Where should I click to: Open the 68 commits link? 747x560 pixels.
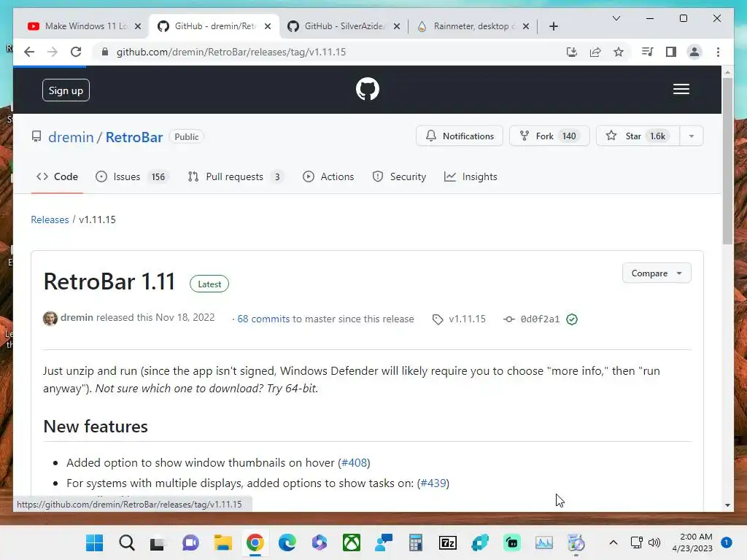(263, 319)
